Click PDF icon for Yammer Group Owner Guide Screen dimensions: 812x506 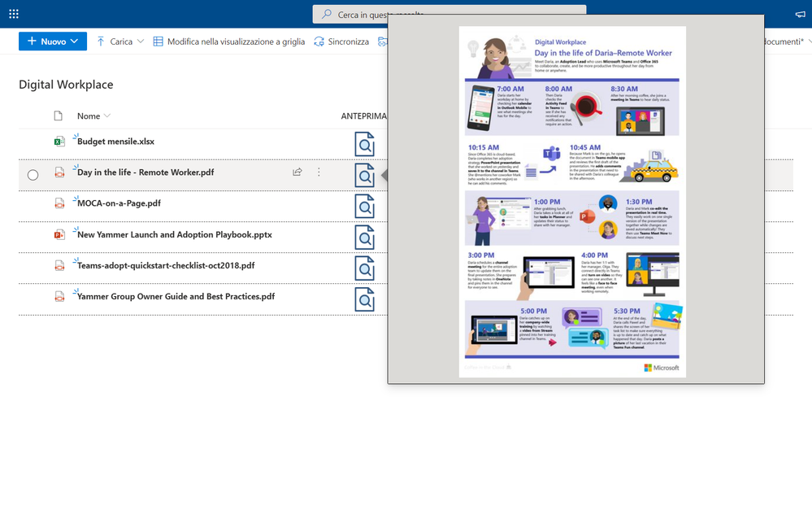[59, 297]
